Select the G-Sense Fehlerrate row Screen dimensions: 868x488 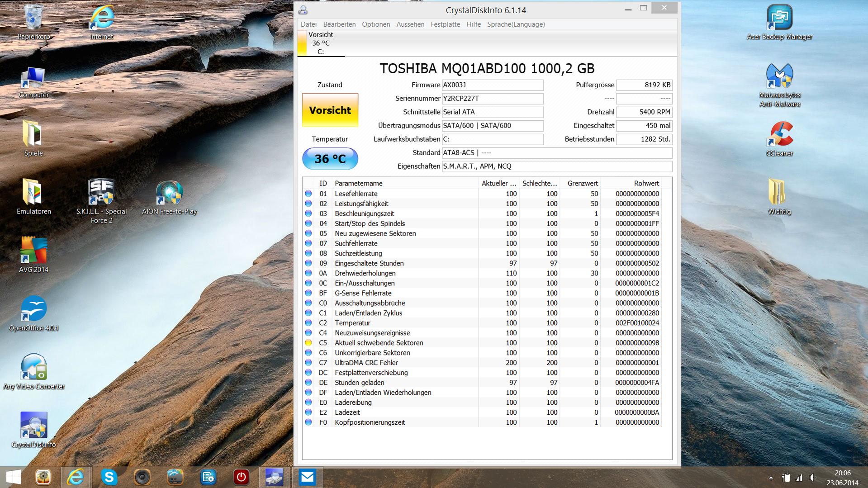[x=483, y=293]
